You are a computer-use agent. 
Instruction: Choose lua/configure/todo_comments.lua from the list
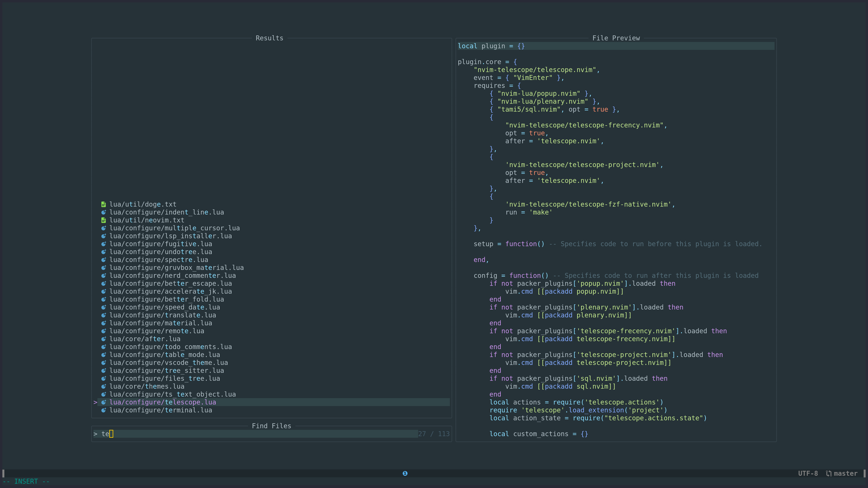(x=170, y=347)
